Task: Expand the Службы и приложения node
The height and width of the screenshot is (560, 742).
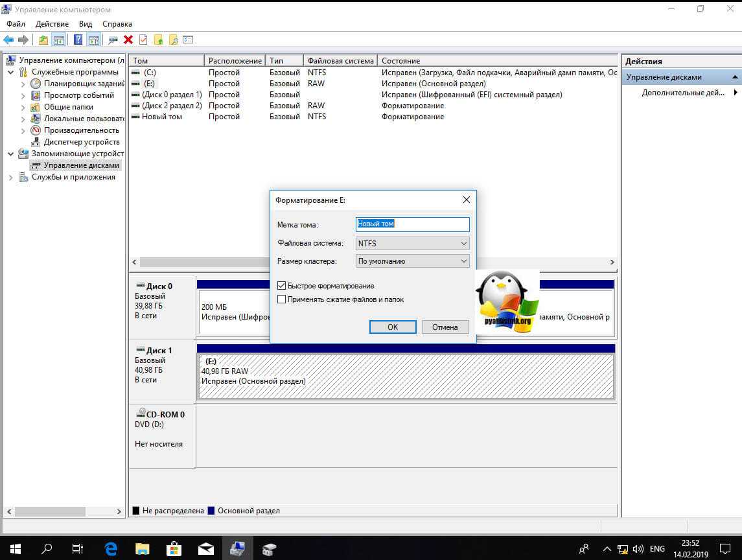Action: [11, 177]
